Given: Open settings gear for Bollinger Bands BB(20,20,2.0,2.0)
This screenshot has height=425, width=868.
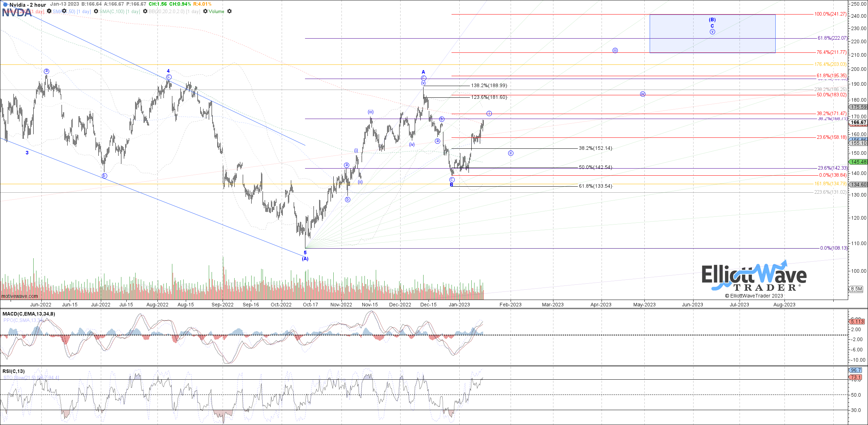Looking at the screenshot, I should click(x=205, y=11).
